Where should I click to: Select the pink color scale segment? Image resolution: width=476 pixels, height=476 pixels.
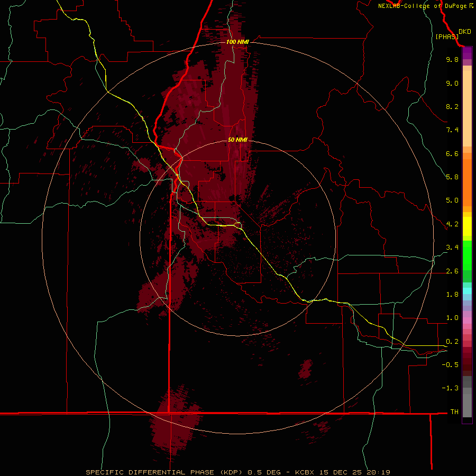[x=467, y=321]
